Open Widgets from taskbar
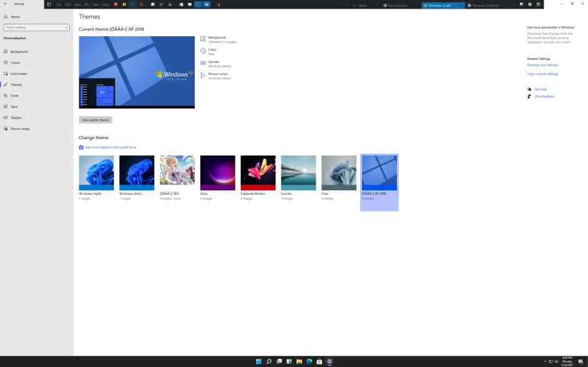588x367 pixels. click(x=289, y=361)
